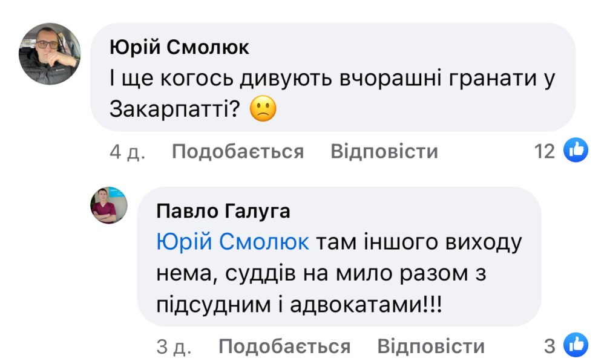Open the "4 д." timestamp of the first comment

coord(127,151)
